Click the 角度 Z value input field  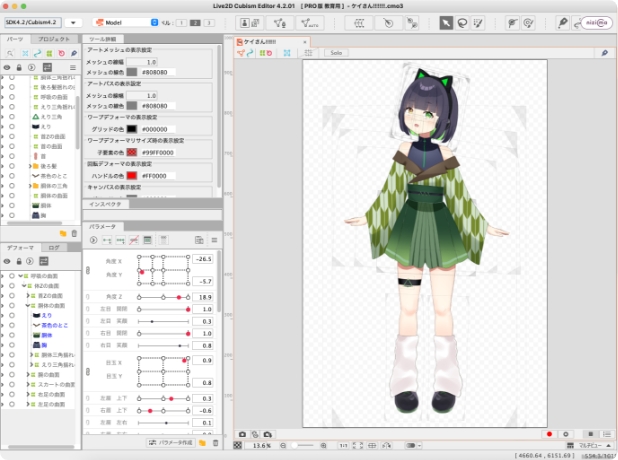pyautogui.click(x=203, y=297)
